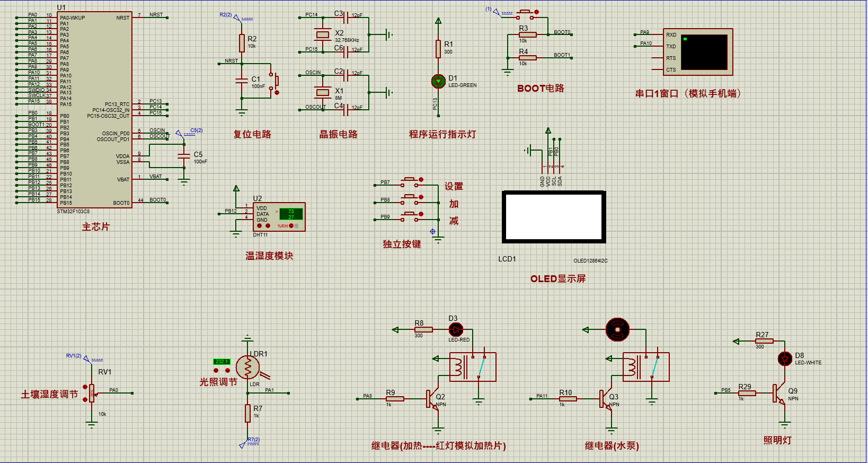Select the relay above transistor Q3

pos(646,367)
